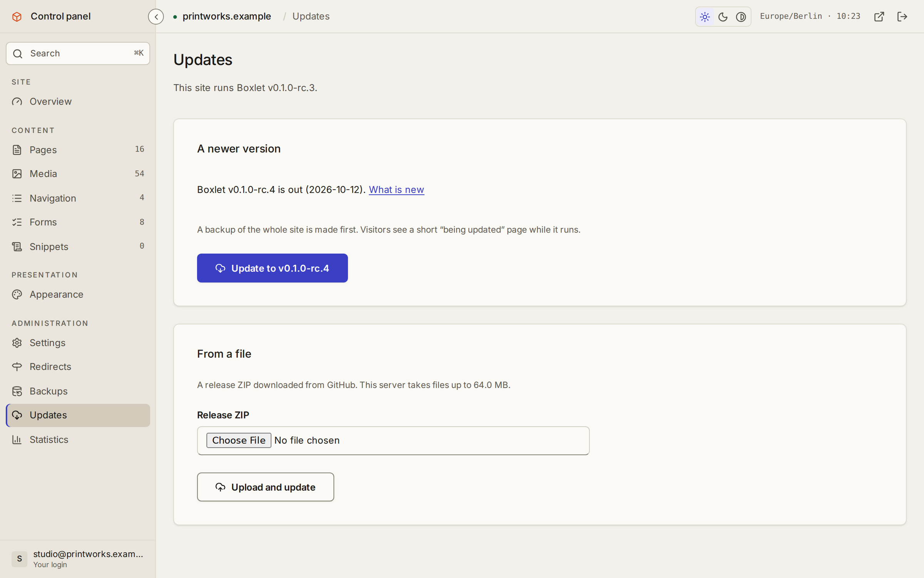Click the Media image icon
Viewport: 924px width, 578px height.
tap(17, 174)
